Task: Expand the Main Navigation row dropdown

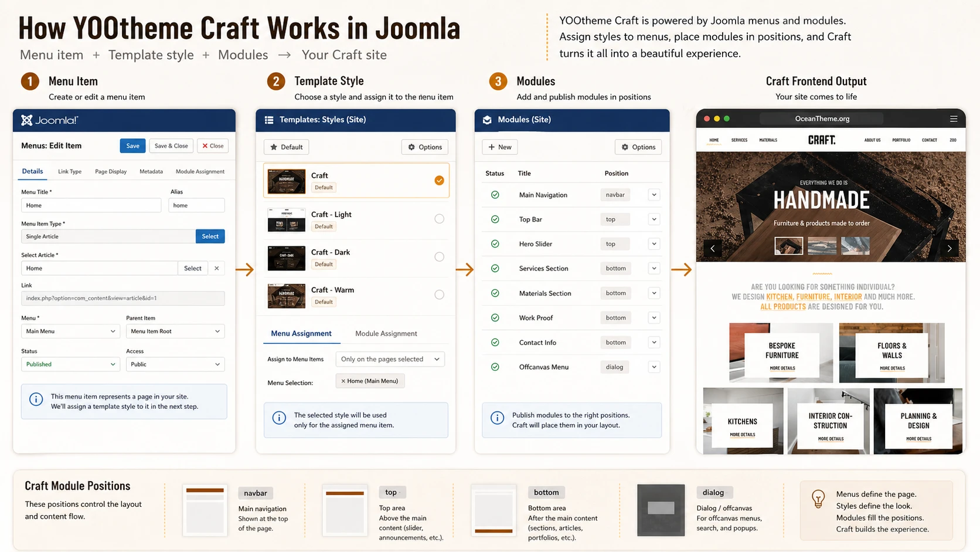Action: tap(654, 195)
